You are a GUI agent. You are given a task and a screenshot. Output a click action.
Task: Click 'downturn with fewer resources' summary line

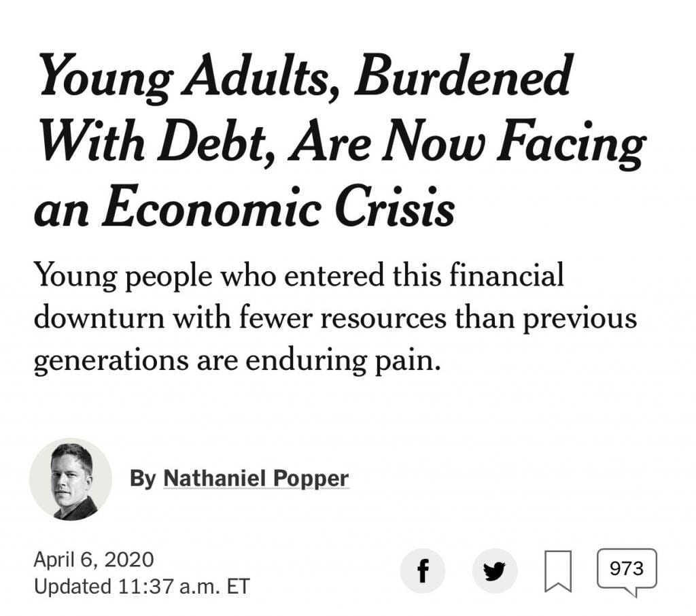pos(240,318)
